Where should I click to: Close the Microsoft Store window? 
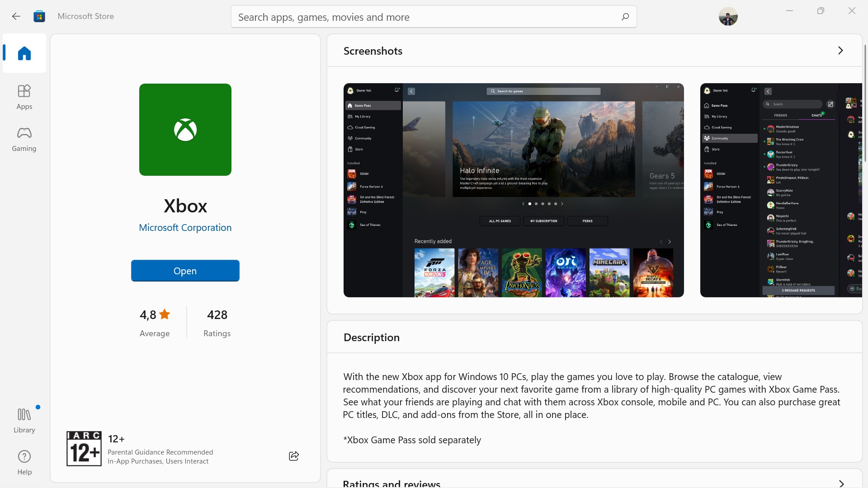tap(852, 11)
